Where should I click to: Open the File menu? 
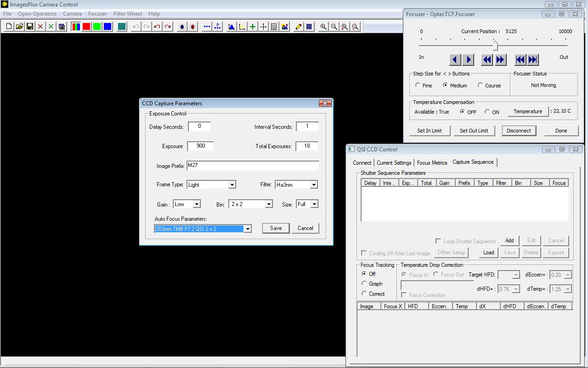coord(7,14)
